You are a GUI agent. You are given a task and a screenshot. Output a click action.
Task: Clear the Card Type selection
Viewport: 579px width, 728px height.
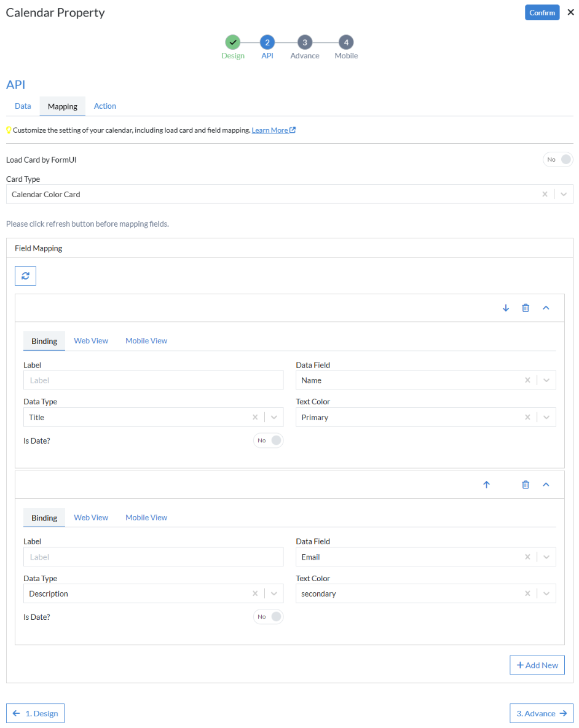[545, 194]
